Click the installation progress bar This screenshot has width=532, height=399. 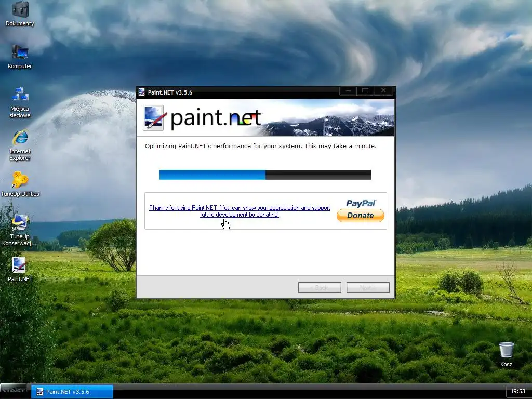(264, 175)
